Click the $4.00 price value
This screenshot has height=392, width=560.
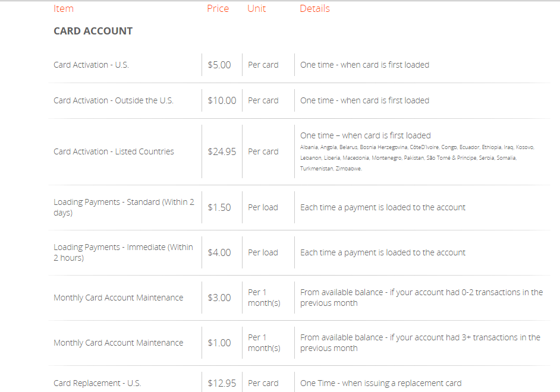(219, 252)
